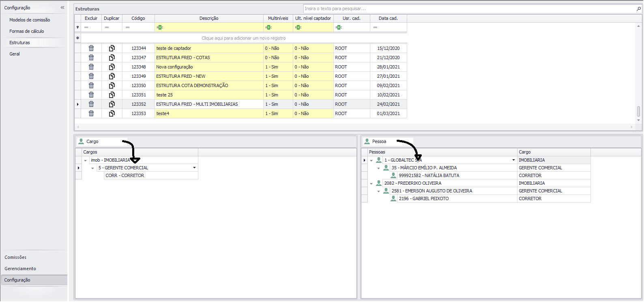
Task: Sort by Ult. nível captador header
Action: [313, 18]
